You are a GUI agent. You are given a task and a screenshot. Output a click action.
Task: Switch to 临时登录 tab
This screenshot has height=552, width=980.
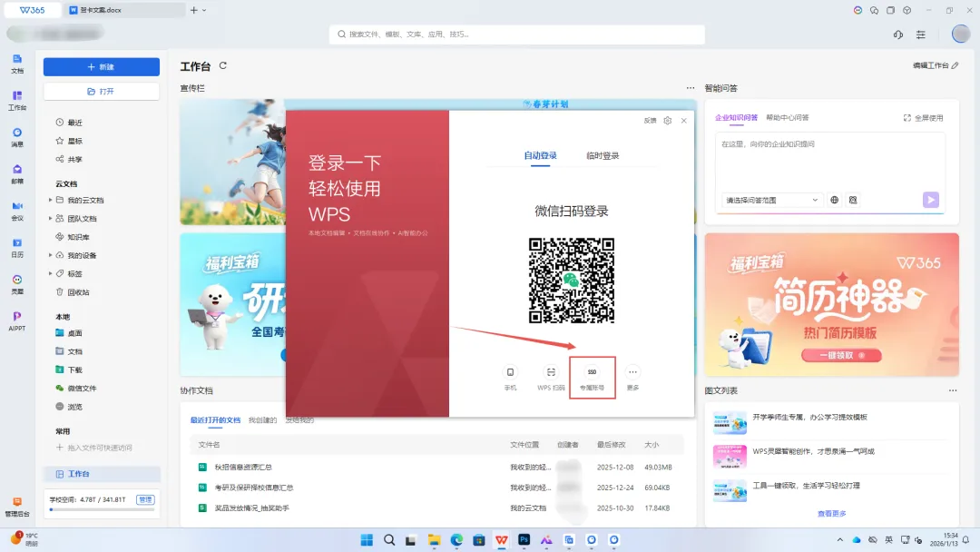603,155
